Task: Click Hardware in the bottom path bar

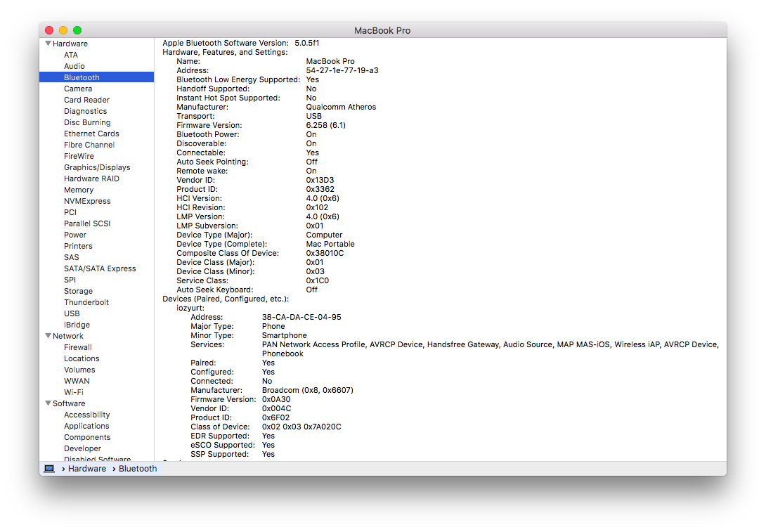Action: [86, 469]
